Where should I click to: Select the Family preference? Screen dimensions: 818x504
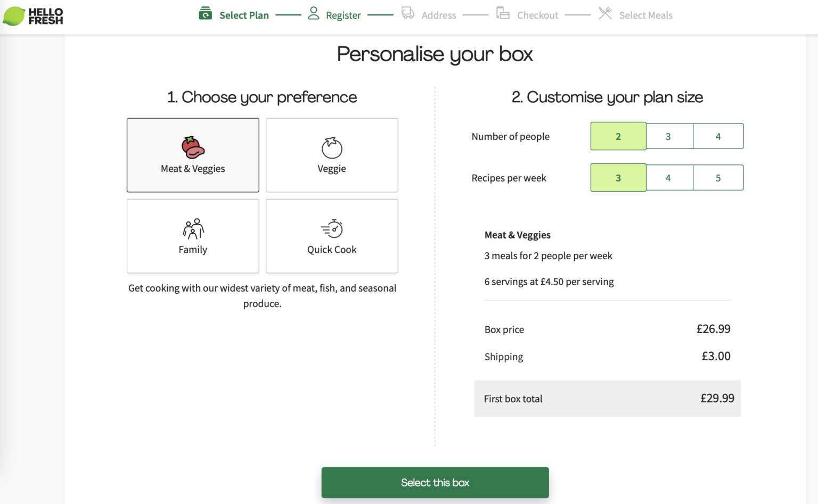point(192,236)
